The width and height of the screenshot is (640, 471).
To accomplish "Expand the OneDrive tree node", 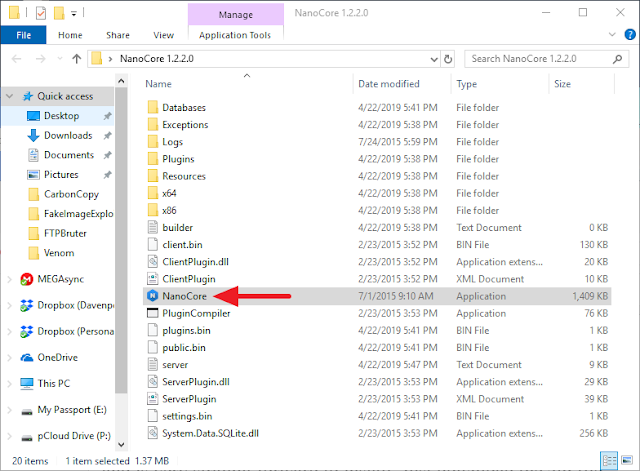I will point(10,358).
